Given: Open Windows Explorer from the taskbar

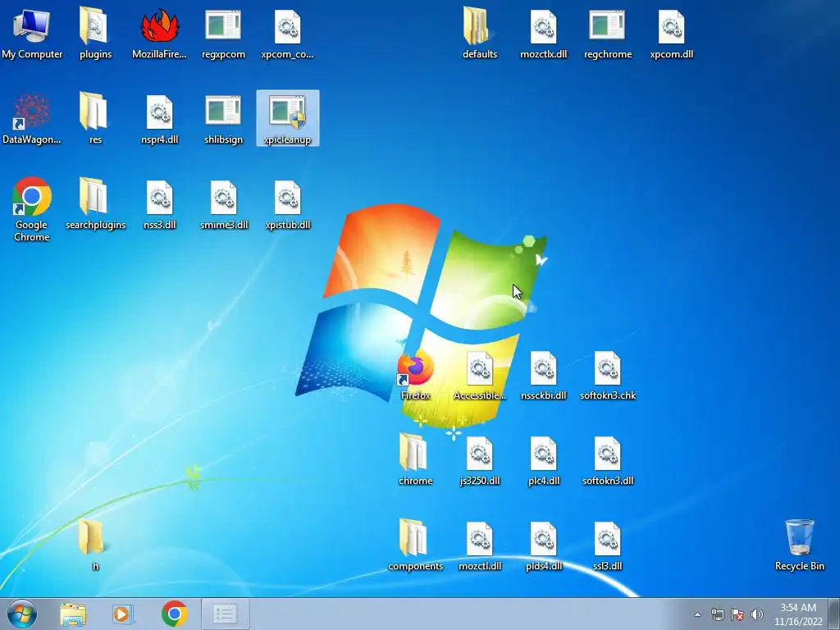Looking at the screenshot, I should tap(73, 614).
